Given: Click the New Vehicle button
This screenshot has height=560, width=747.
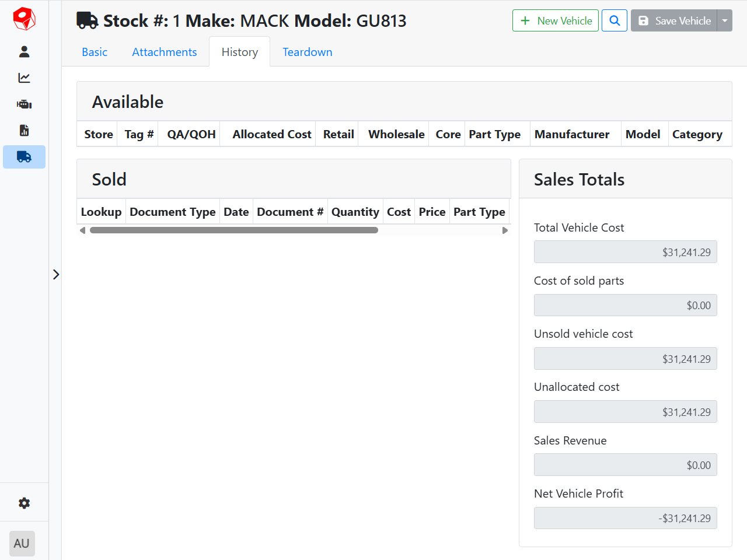Looking at the screenshot, I should pyautogui.click(x=556, y=20).
